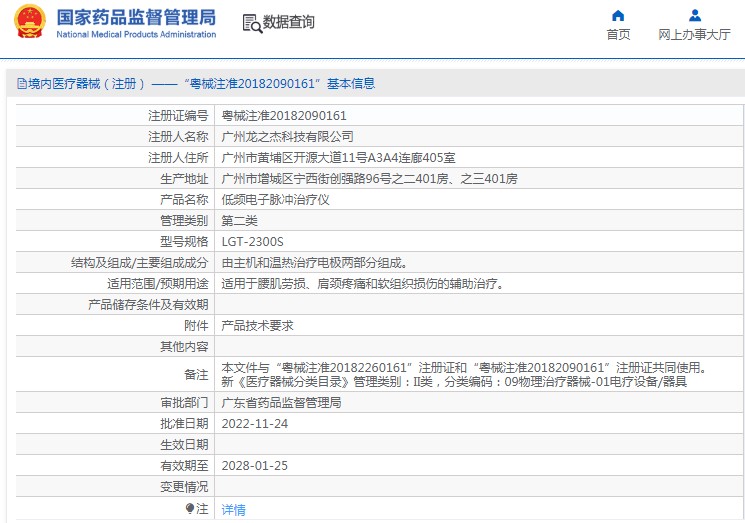
Task: Click the 适用范围/预期用途 label
Action: point(157,284)
